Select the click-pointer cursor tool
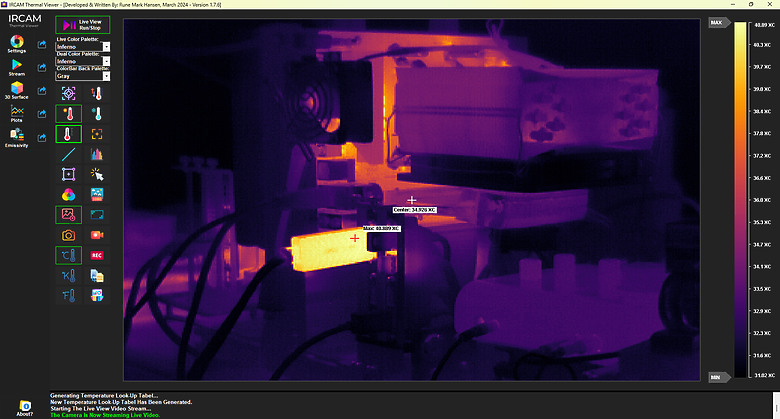The height and width of the screenshot is (419, 780). tap(97, 174)
